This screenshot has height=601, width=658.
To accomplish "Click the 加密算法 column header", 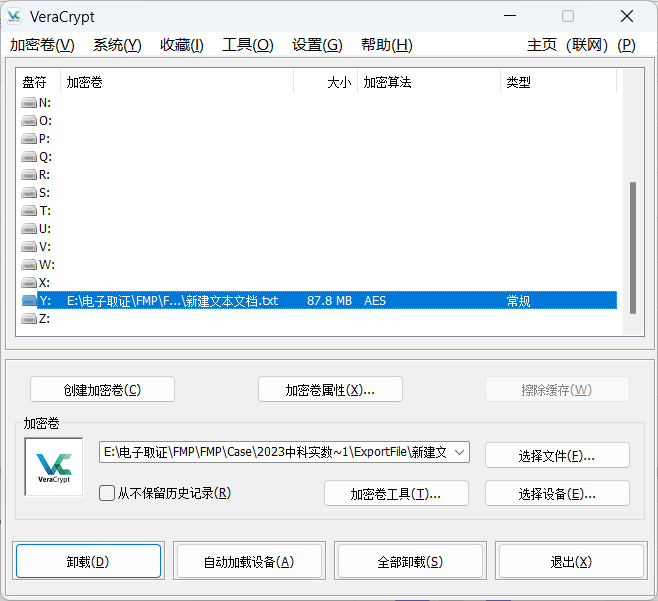I will [x=429, y=82].
